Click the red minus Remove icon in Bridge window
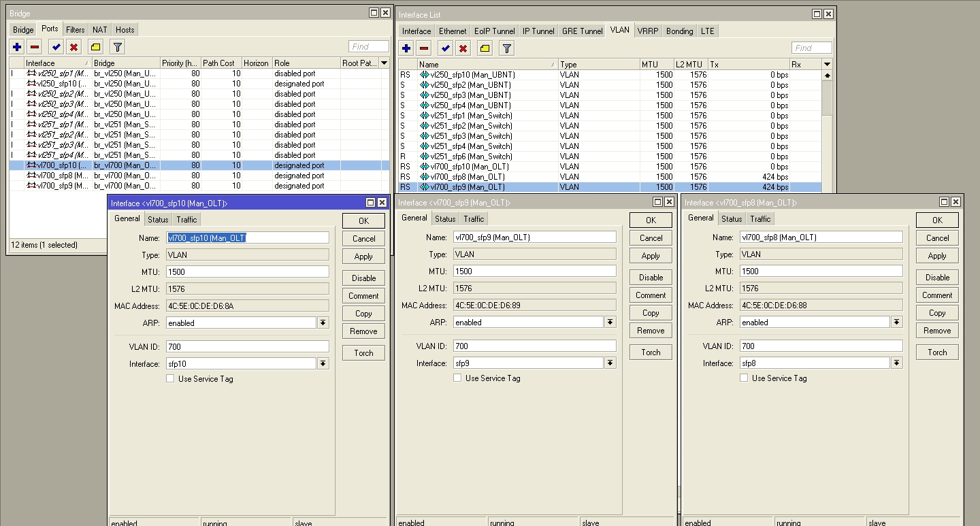The image size is (980, 526). tap(35, 47)
